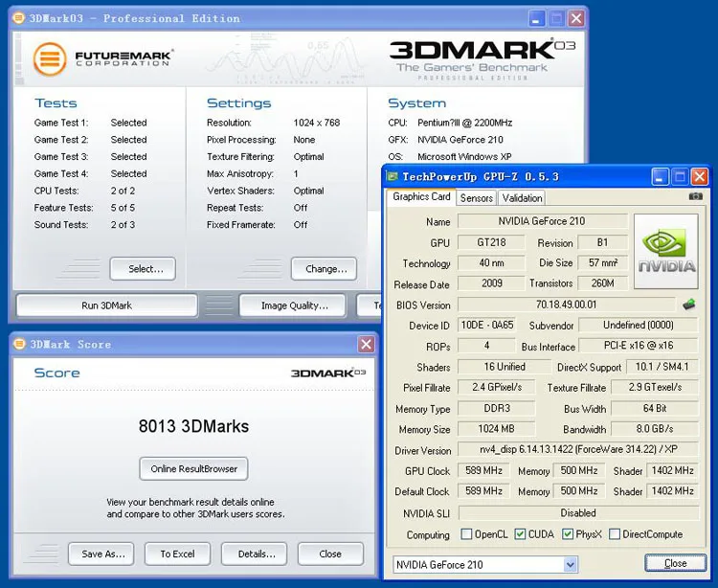Open score Details...
718x588 pixels.
pos(254,554)
